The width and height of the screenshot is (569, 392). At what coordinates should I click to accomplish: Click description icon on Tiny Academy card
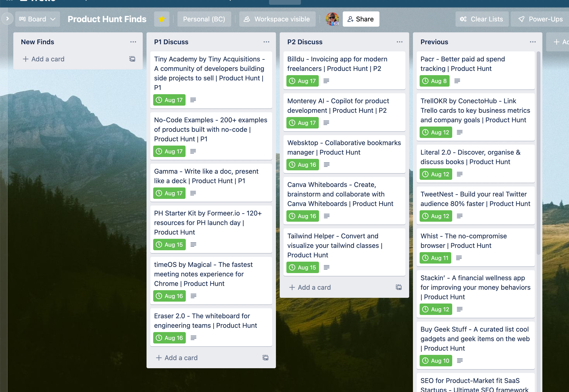193,100
